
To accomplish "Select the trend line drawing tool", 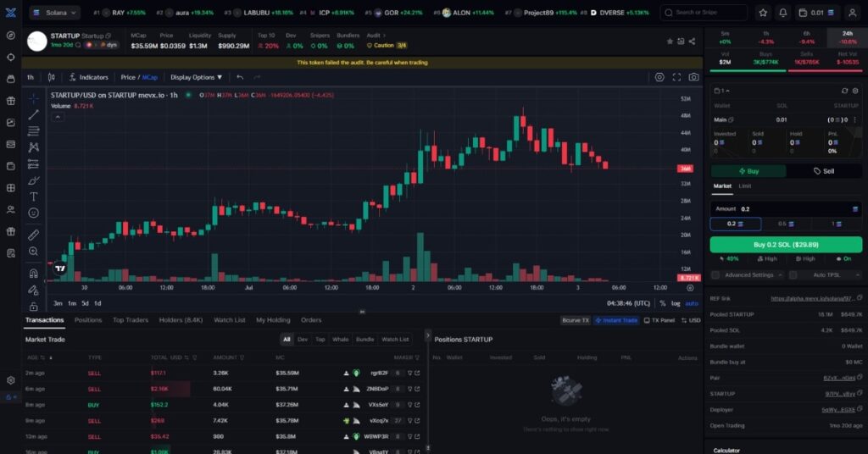I will (34, 114).
